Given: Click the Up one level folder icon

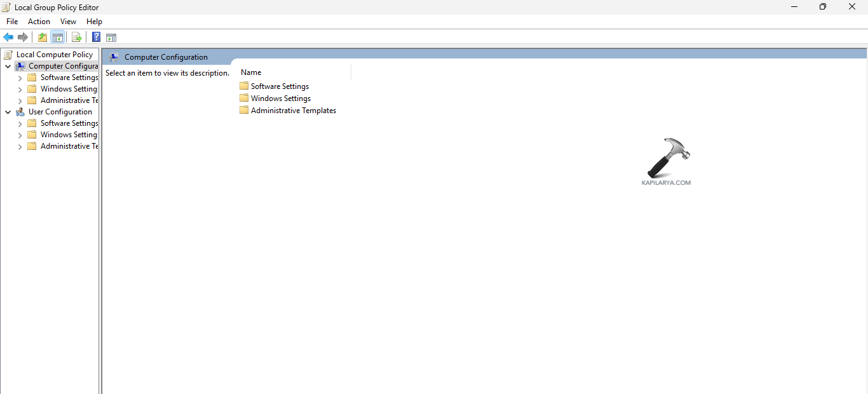Looking at the screenshot, I should point(43,37).
